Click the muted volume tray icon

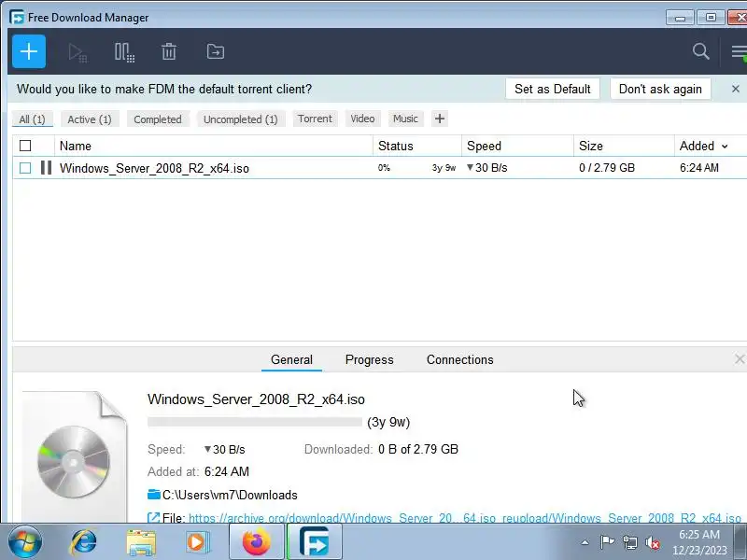pyautogui.click(x=653, y=542)
